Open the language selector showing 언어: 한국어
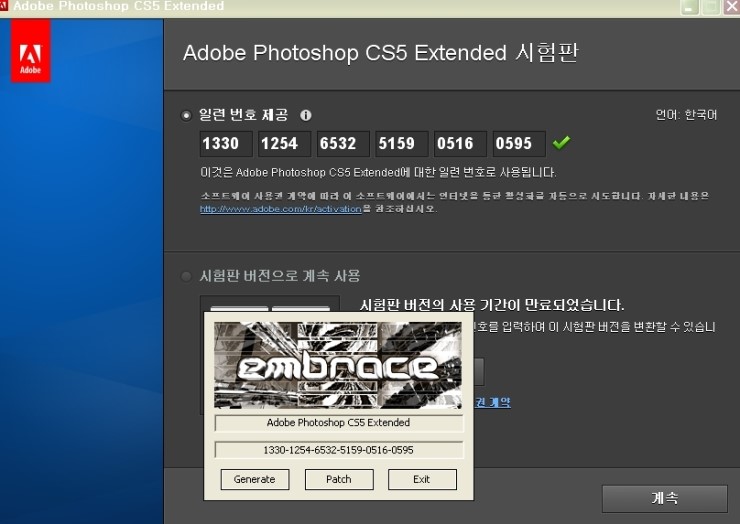Screen dimensions: 740x524 pos(686,115)
